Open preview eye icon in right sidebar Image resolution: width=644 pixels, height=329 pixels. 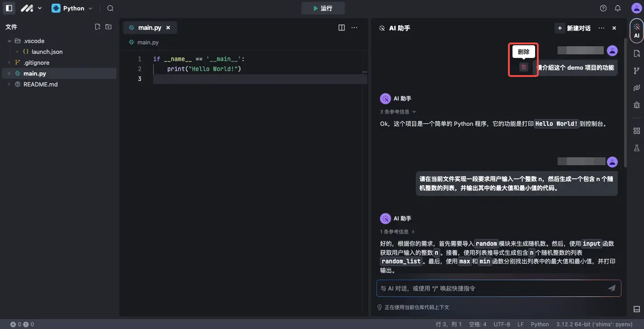637,88
